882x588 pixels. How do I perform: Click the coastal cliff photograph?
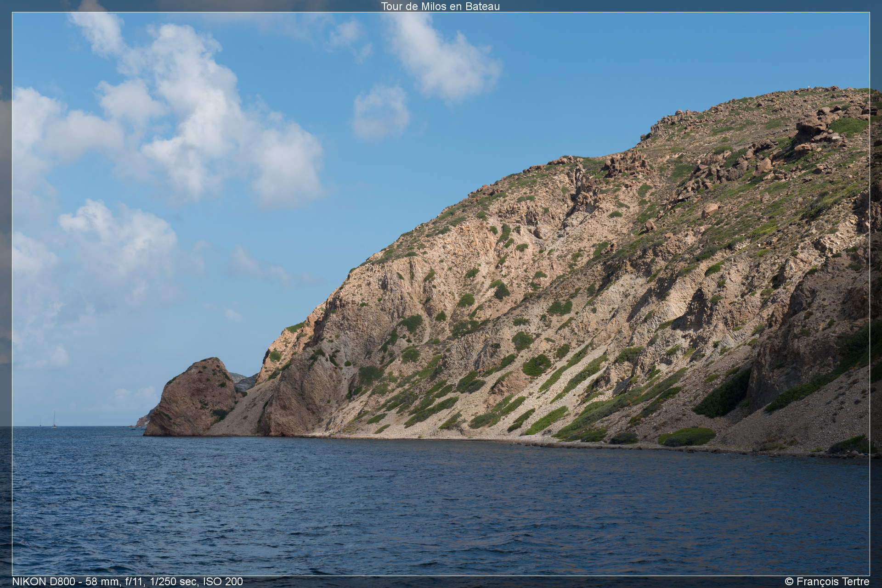441,294
